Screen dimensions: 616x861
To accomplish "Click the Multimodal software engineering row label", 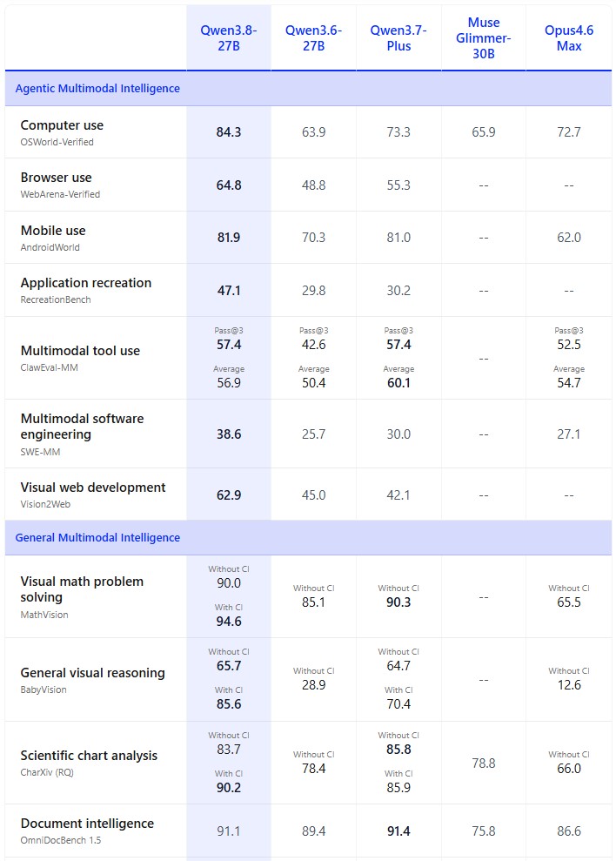I will click(83, 426).
